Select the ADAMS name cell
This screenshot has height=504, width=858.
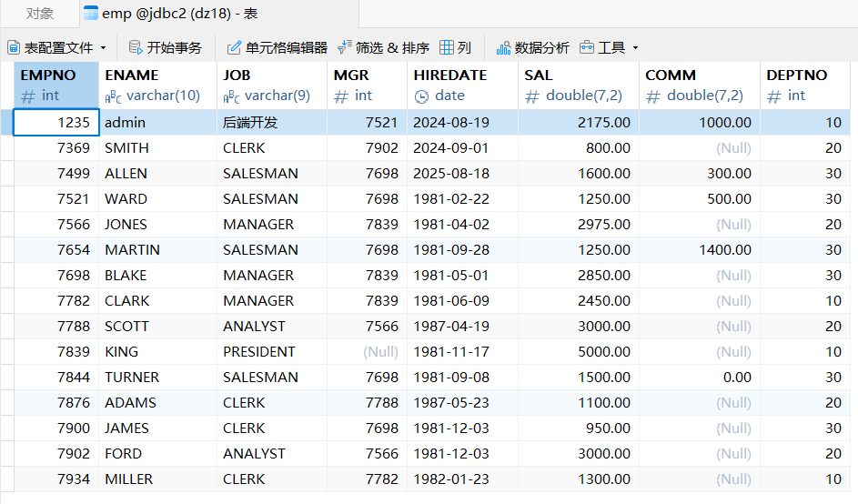[x=157, y=403]
